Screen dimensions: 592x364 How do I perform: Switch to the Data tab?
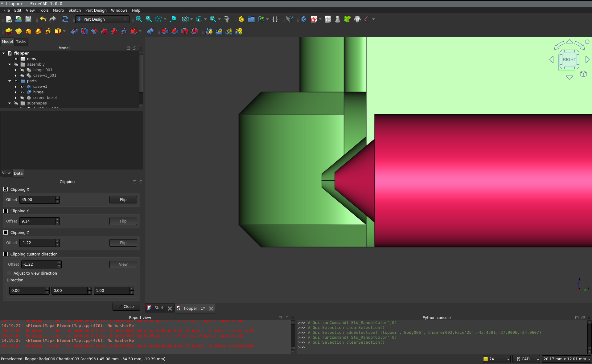pyautogui.click(x=18, y=173)
